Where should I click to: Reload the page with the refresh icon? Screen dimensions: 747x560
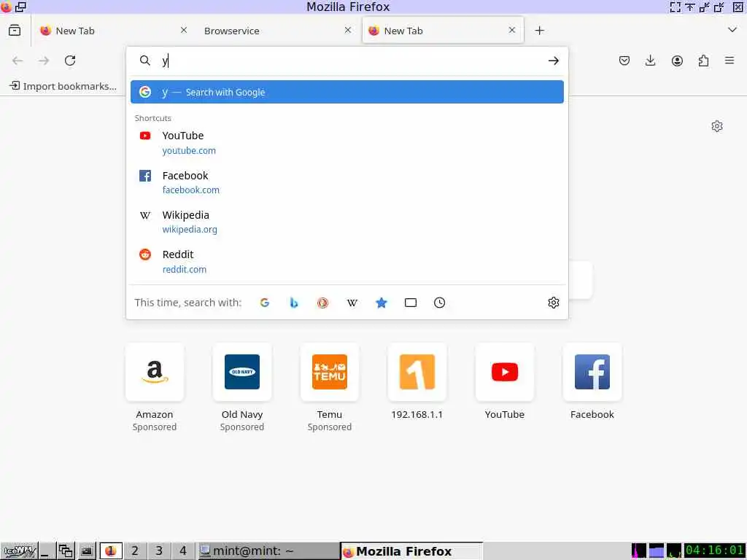[70, 61]
